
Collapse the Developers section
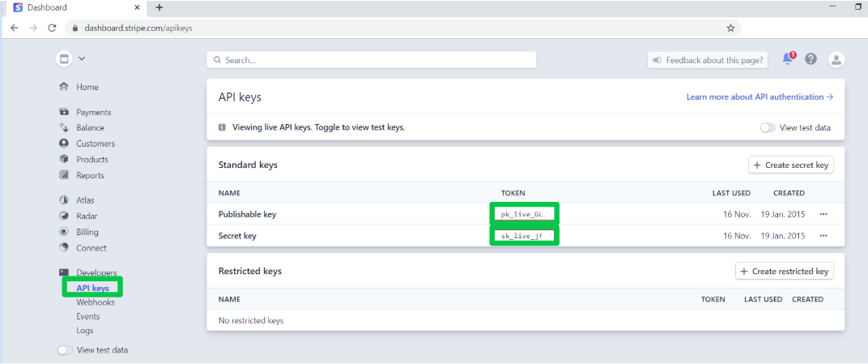click(x=96, y=272)
